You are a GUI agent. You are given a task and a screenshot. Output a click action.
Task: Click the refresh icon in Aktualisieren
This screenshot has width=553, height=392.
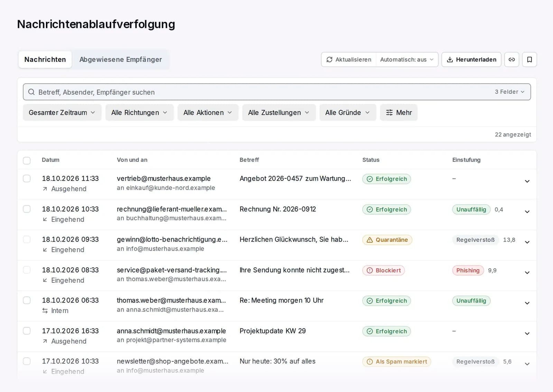click(329, 59)
